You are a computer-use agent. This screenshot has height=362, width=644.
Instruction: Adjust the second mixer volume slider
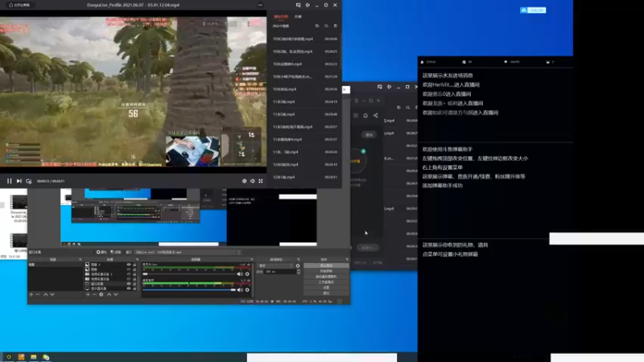(x=189, y=290)
